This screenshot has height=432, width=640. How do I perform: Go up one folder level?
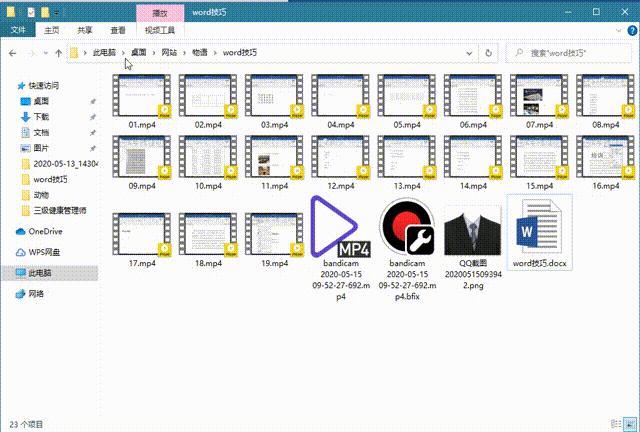click(58, 53)
